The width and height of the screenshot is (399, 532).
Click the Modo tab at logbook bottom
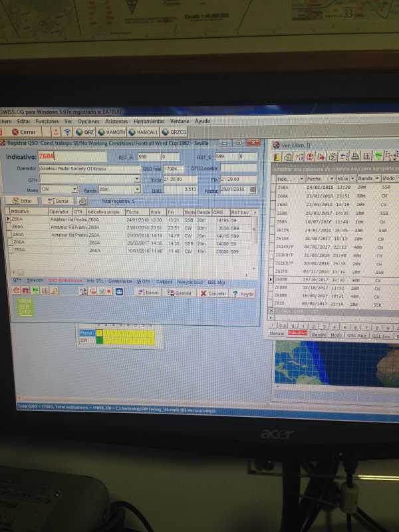point(336,335)
